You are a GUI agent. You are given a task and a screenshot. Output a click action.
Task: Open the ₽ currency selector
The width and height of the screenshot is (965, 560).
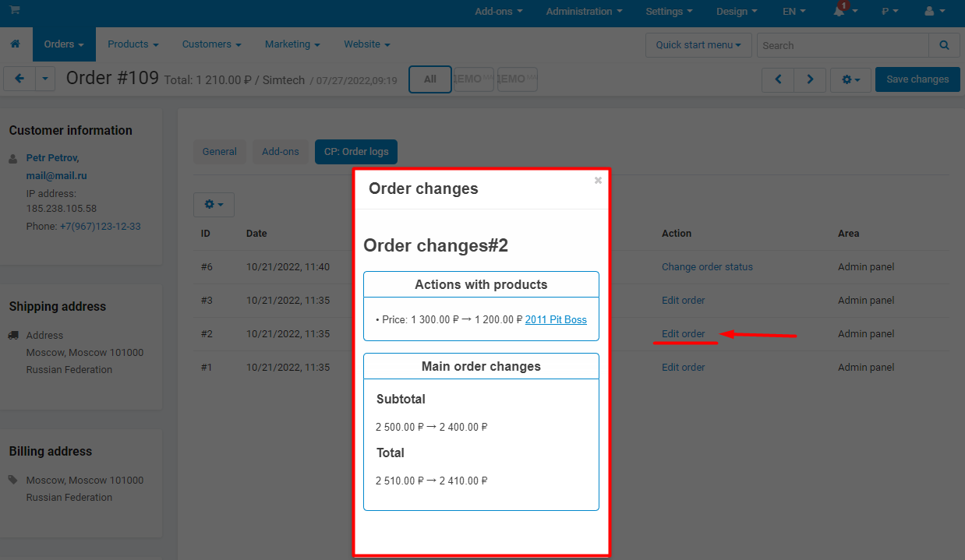click(889, 12)
